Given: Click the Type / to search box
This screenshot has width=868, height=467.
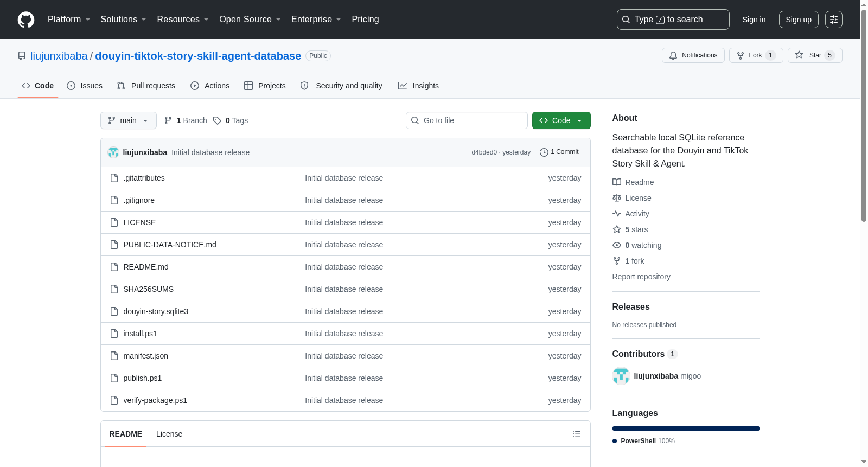Looking at the screenshot, I should pos(673,20).
